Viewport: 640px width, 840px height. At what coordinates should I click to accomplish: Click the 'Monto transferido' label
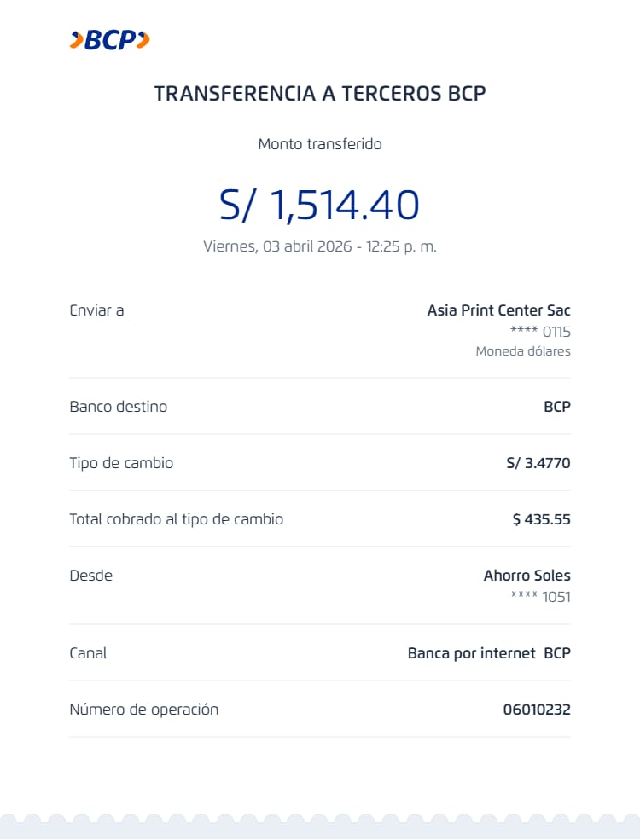320,144
